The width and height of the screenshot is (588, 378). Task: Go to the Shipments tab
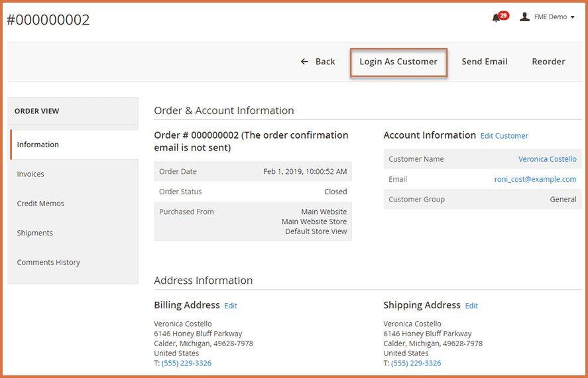click(x=34, y=233)
